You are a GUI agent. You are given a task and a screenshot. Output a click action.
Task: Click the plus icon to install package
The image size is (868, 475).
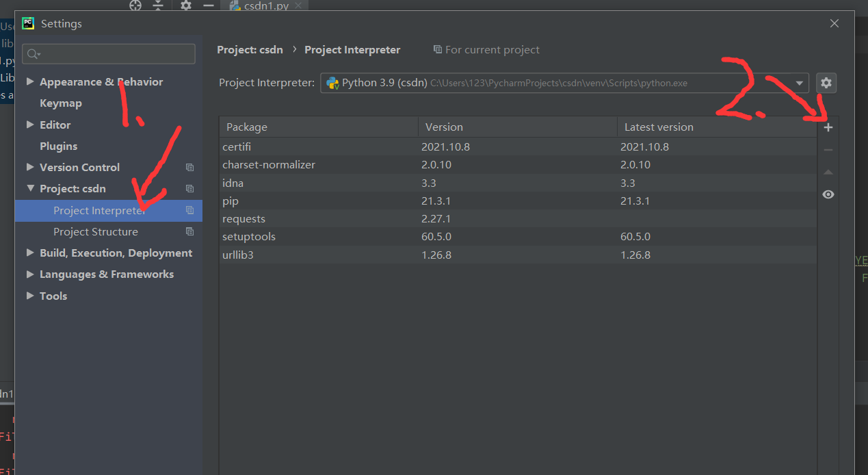(828, 127)
